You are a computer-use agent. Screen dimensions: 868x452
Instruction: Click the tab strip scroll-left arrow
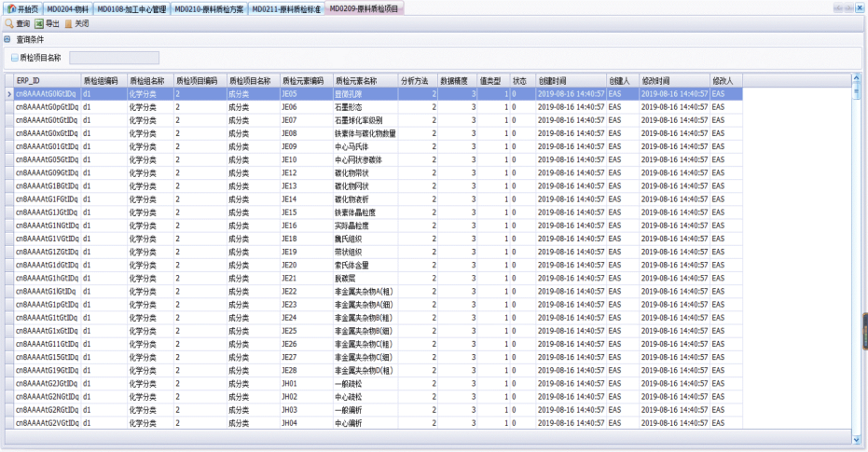838,8
